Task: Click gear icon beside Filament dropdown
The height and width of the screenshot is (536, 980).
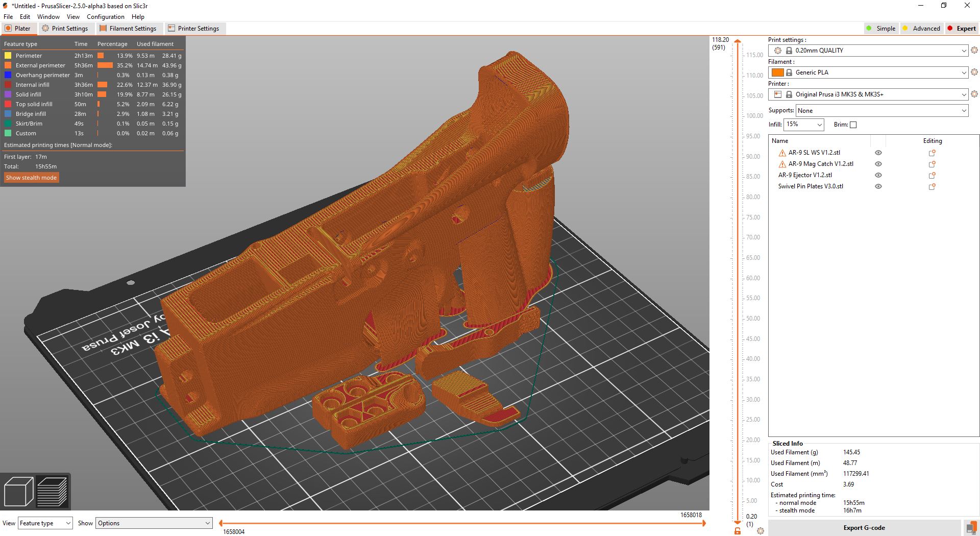Action: coord(974,72)
